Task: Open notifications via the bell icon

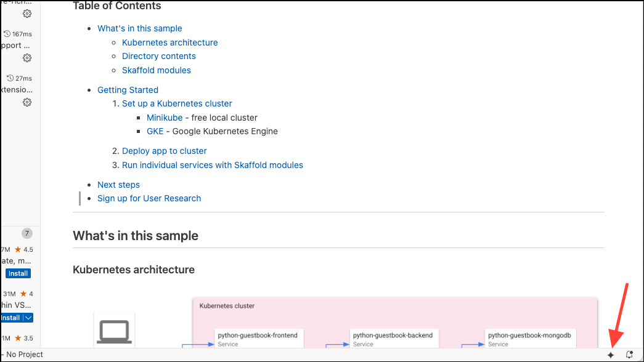Action: click(x=628, y=355)
